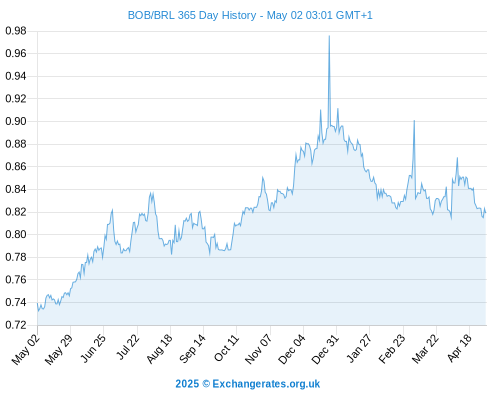495x400 pixels.
Task: Select the Jan 27 date label
Action: coord(359,348)
